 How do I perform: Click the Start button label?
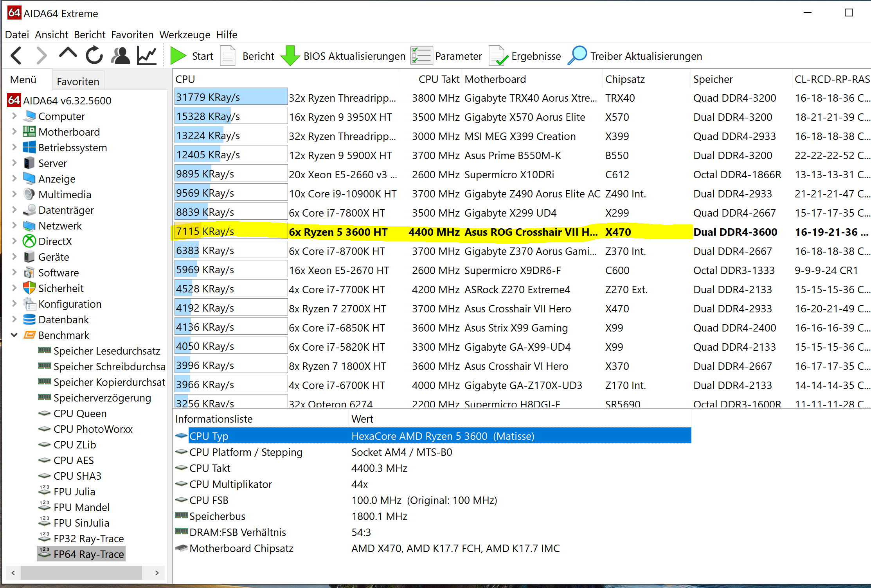203,56
